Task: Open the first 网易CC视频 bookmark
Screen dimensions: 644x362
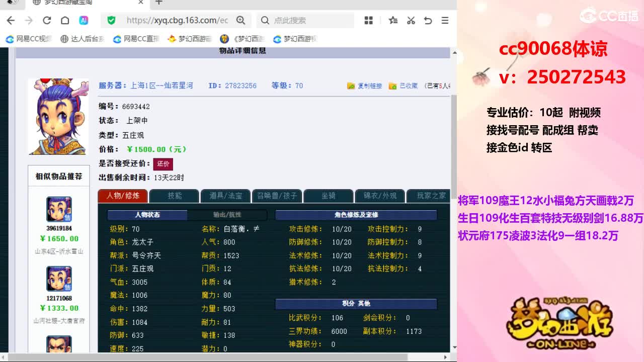Action: point(29,39)
